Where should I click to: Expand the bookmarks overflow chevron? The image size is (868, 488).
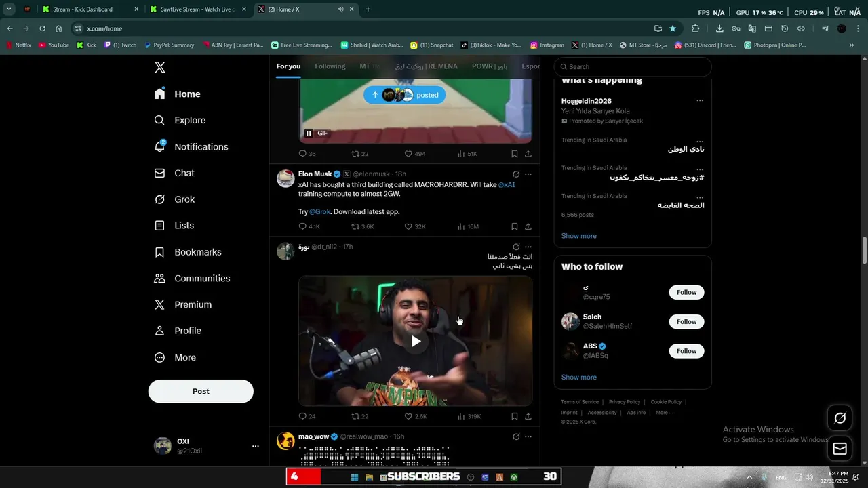(x=852, y=45)
